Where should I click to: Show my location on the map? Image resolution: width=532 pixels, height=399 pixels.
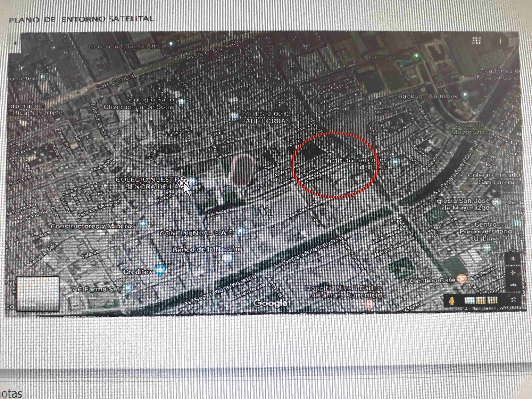point(513,259)
